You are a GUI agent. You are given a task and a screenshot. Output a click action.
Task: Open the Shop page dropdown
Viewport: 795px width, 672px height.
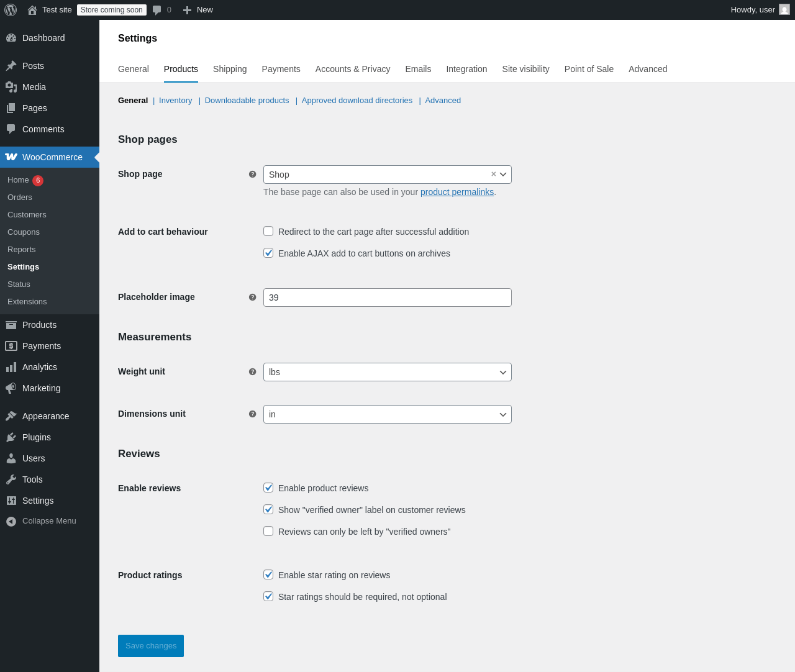point(388,175)
